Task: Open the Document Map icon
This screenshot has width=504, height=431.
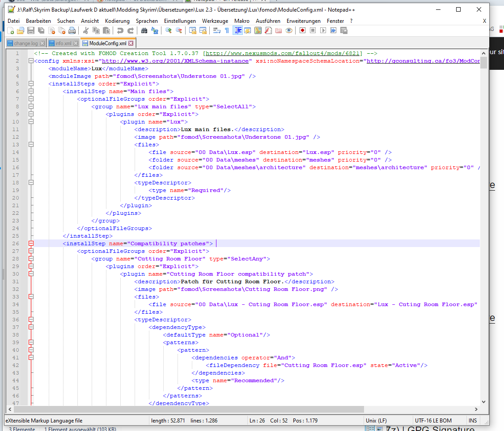Action: point(258,30)
